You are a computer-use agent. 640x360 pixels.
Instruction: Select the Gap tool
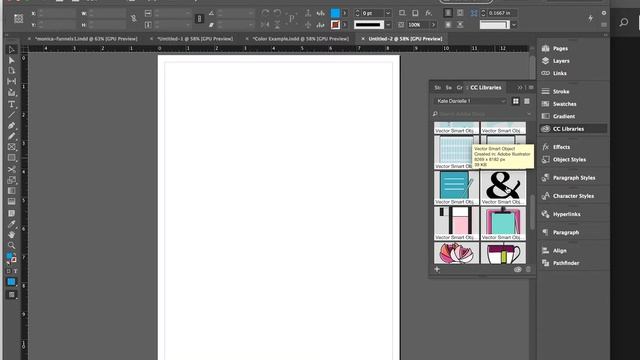pyautogui.click(x=11, y=82)
